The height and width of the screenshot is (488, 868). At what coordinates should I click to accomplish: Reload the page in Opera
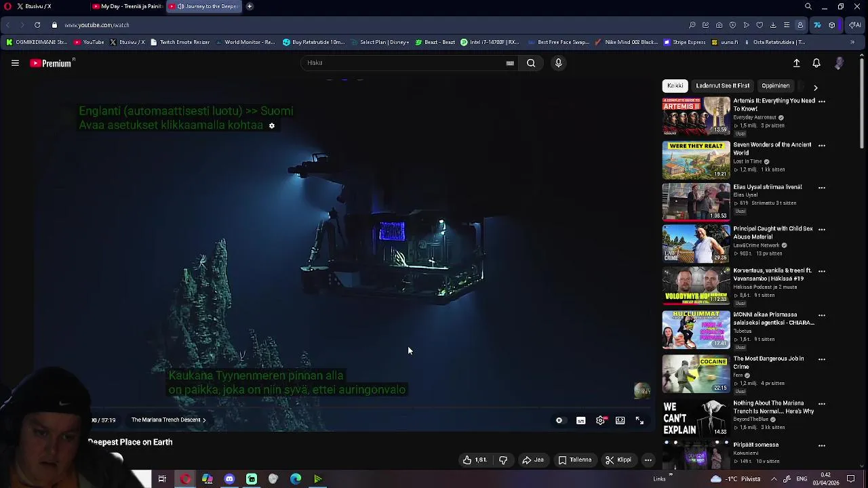tap(37, 25)
